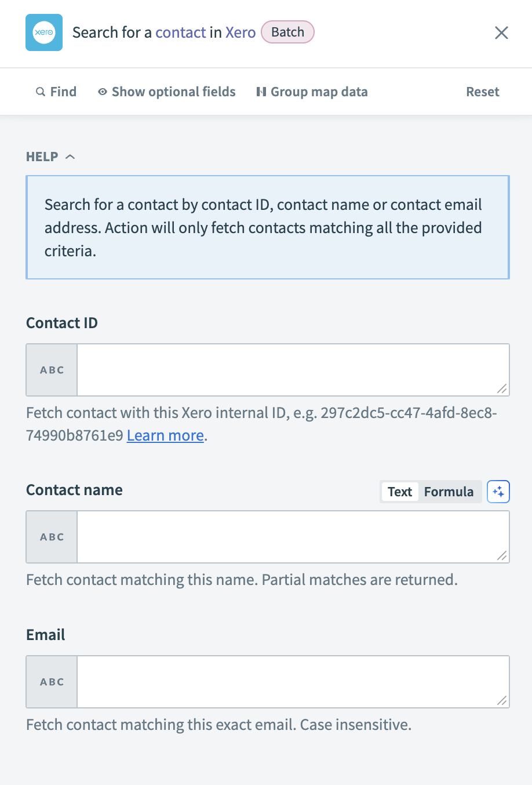Screen dimensions: 532x785
Task: Toggle the Batch badge in the header
Action: [287, 32]
